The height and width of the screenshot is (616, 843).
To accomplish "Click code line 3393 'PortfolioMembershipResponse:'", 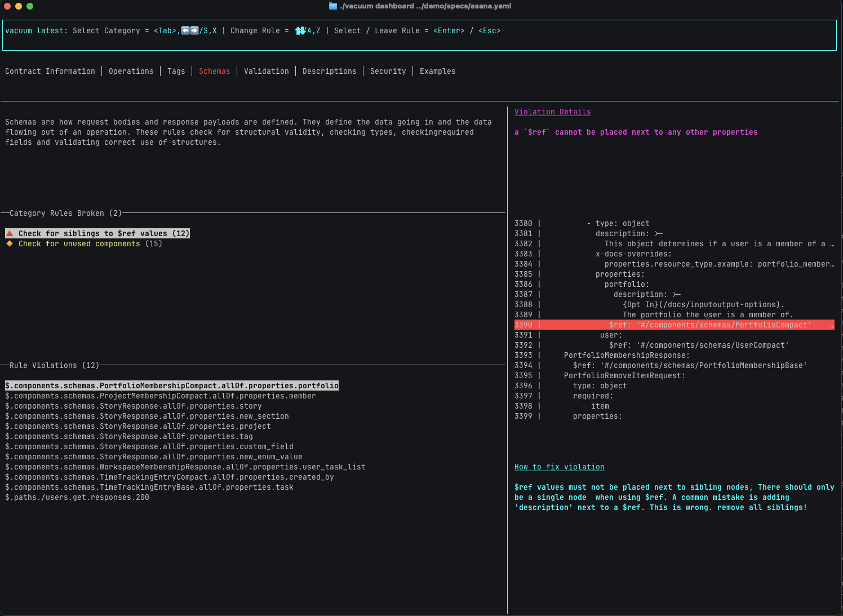I will click(602, 355).
